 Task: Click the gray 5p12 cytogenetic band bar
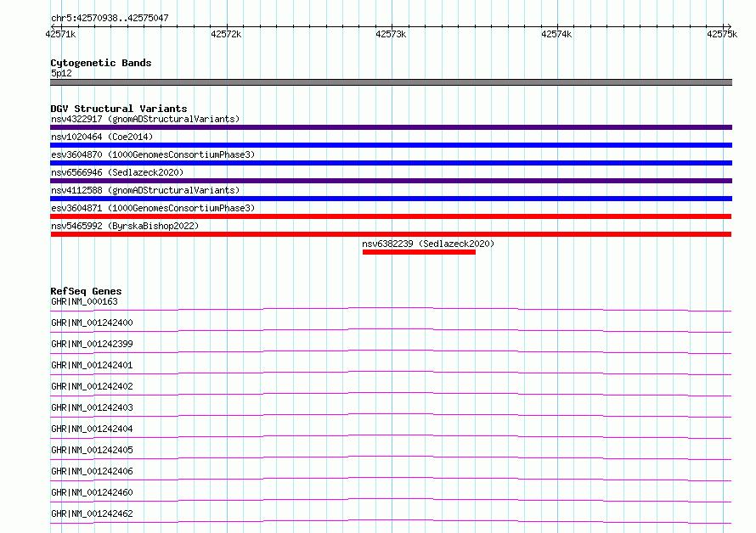point(391,82)
